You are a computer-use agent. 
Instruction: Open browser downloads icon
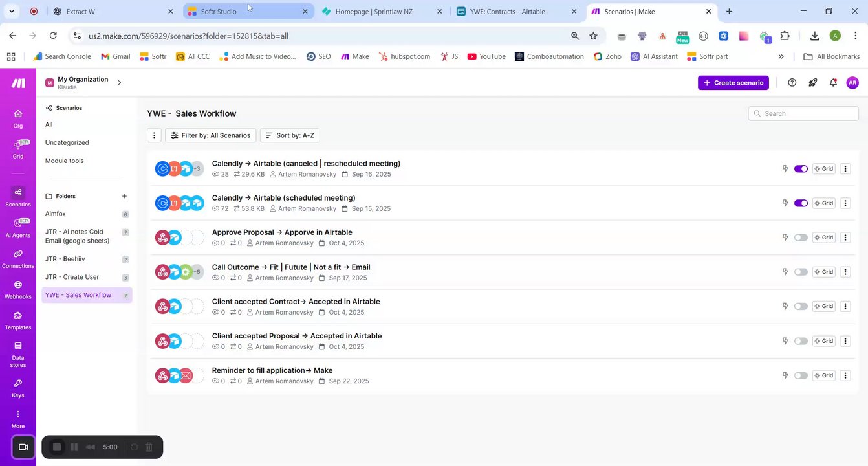(814, 36)
